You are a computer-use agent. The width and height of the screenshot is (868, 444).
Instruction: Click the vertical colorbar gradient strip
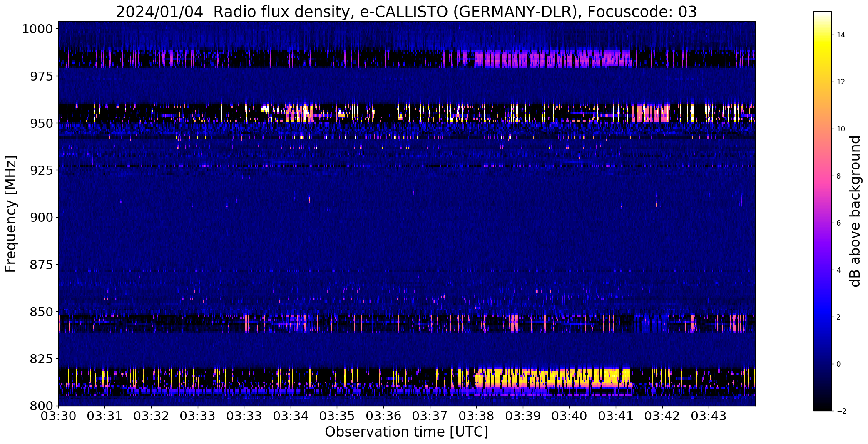coord(822,211)
